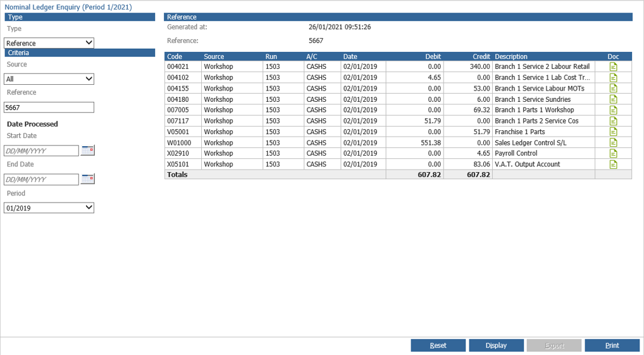Open document icon for Franchise 1 Parts
This screenshot has width=644, height=355.
click(x=613, y=132)
